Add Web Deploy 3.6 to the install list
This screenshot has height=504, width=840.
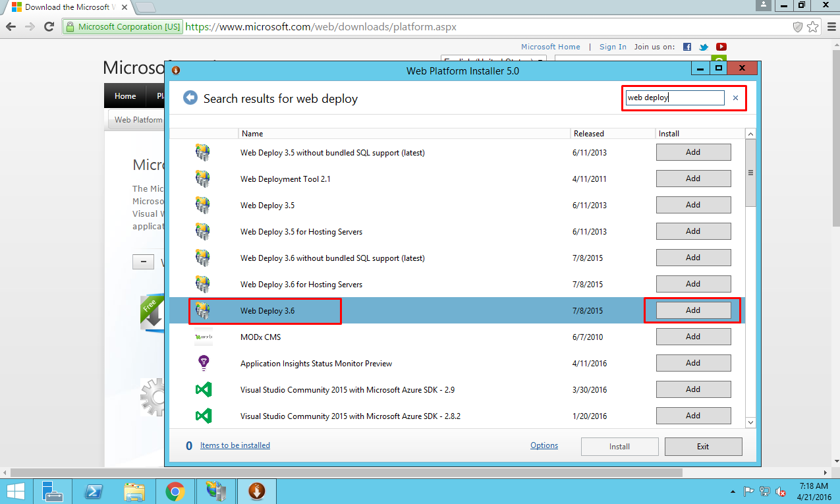693,310
